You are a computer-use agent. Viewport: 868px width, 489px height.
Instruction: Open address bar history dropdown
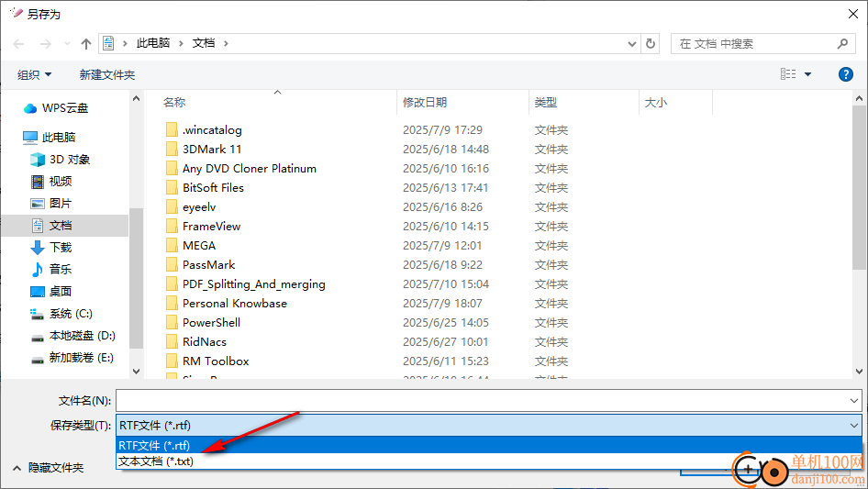[631, 44]
